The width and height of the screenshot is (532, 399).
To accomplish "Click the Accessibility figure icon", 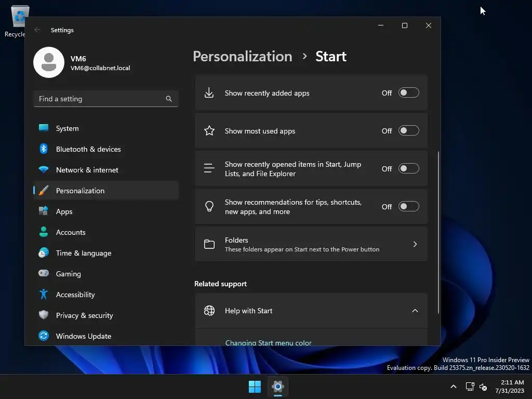I will (x=44, y=294).
